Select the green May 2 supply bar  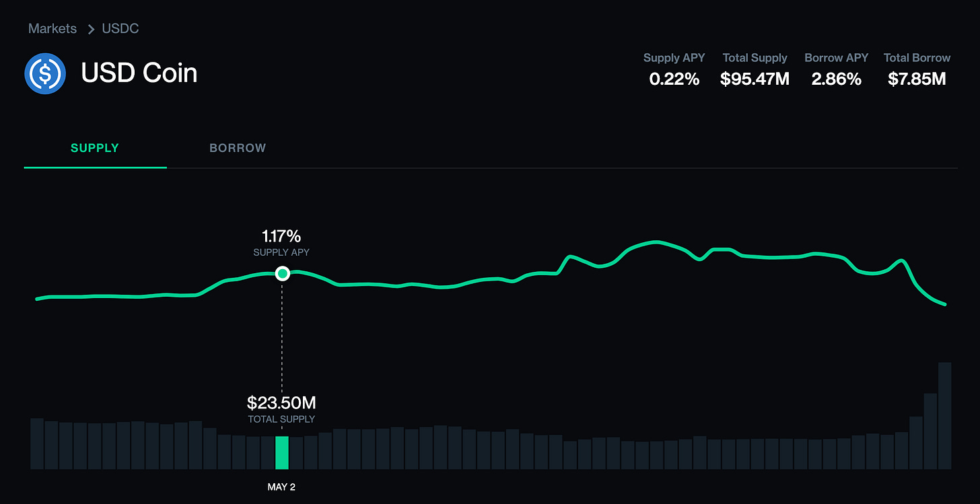(282, 452)
